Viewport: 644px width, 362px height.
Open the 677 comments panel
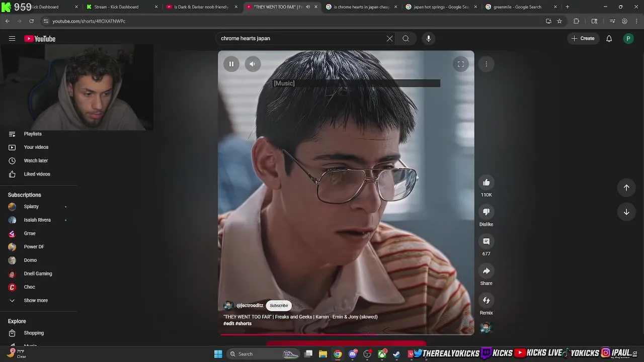(x=487, y=241)
